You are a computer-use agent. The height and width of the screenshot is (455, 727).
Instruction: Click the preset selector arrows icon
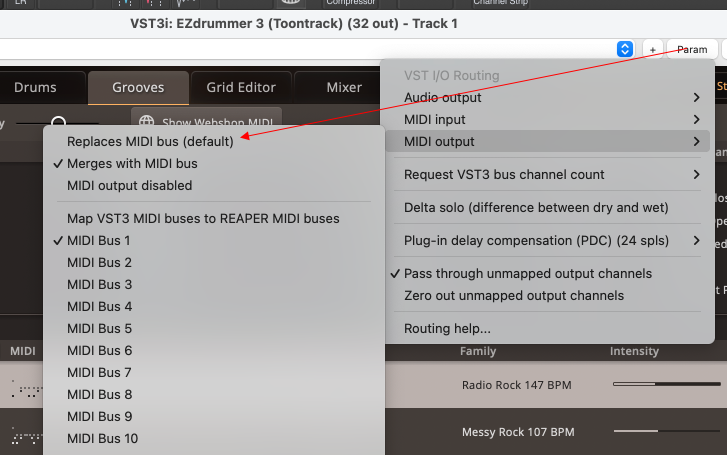(x=625, y=49)
